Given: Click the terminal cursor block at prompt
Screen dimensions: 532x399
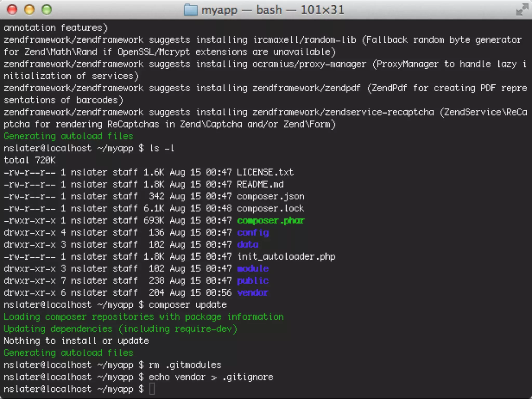Looking at the screenshot, I should click(x=152, y=389).
